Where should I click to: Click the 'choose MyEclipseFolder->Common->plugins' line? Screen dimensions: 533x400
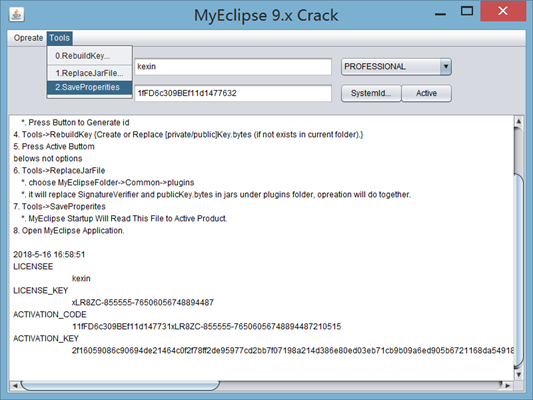pyautogui.click(x=108, y=182)
